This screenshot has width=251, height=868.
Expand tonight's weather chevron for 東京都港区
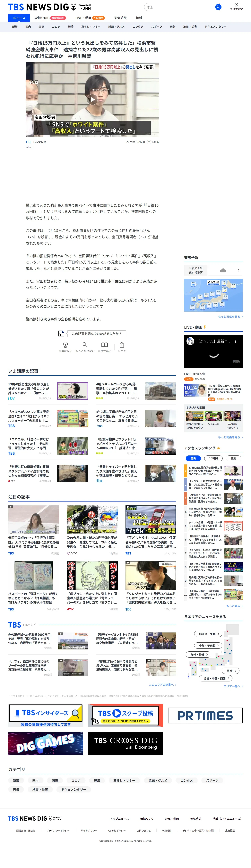point(238,270)
